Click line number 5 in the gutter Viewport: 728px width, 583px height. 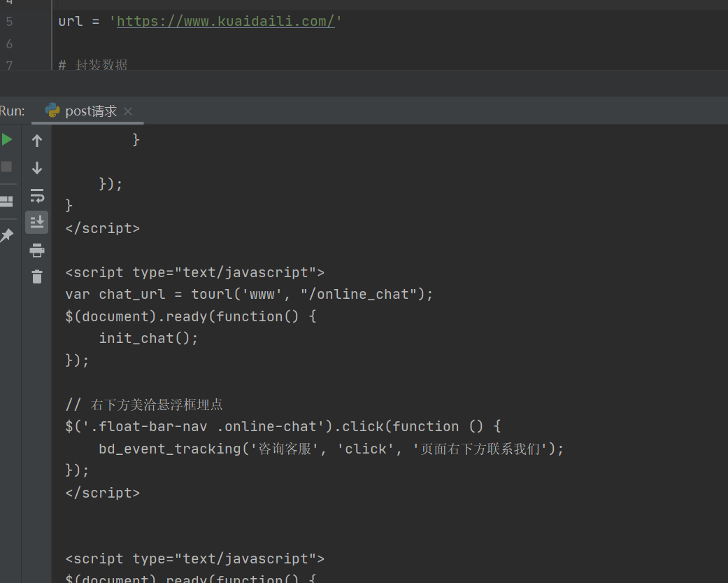9,22
